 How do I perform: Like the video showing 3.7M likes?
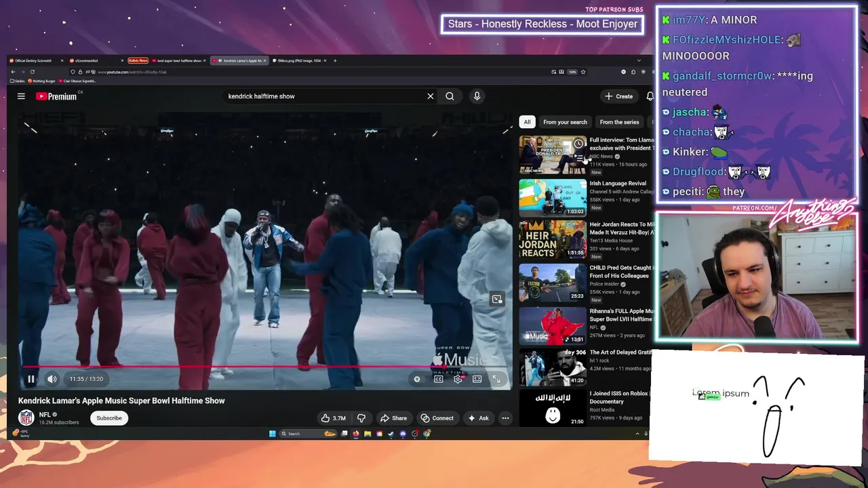[x=334, y=418]
